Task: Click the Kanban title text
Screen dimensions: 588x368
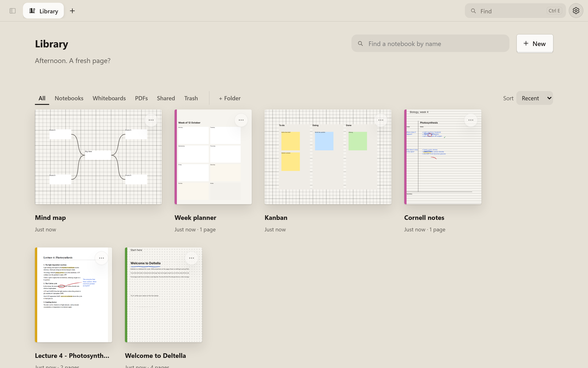Action: (x=276, y=218)
